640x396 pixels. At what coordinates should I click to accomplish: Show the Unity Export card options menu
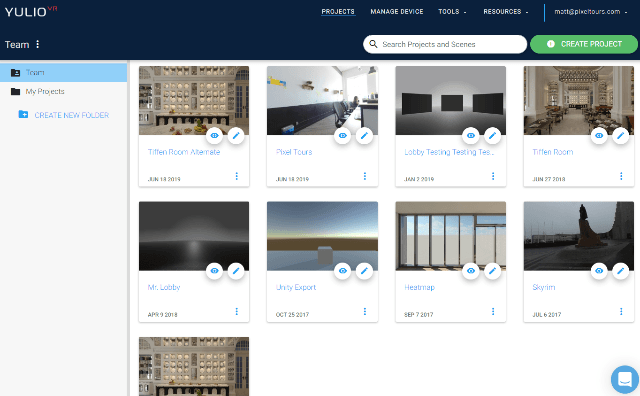click(x=364, y=311)
